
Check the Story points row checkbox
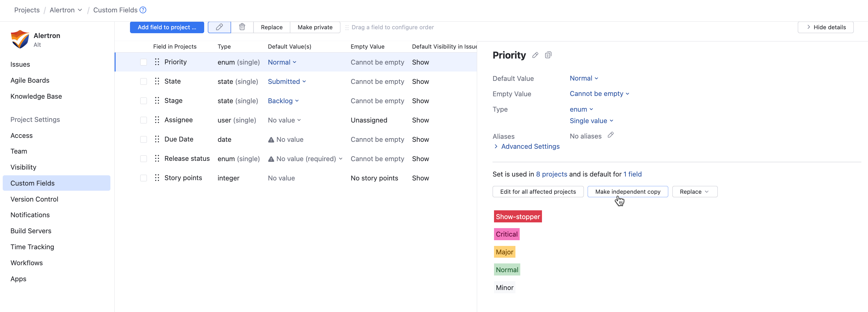pyautogui.click(x=144, y=178)
